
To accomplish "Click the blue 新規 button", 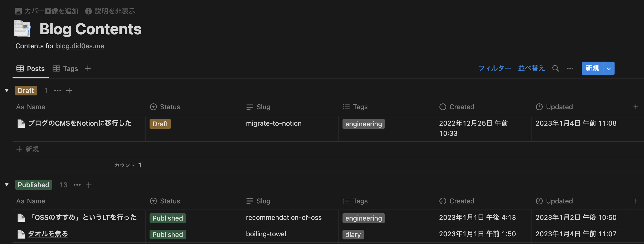I will pyautogui.click(x=592, y=68).
